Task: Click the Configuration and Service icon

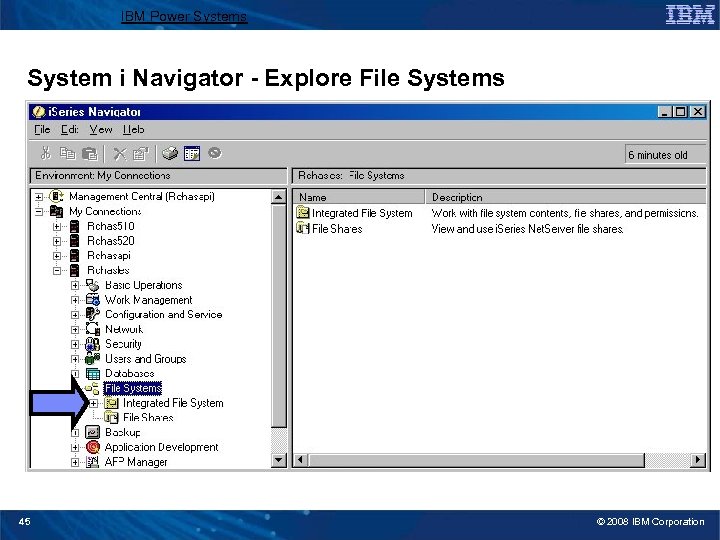Action: pos(92,315)
